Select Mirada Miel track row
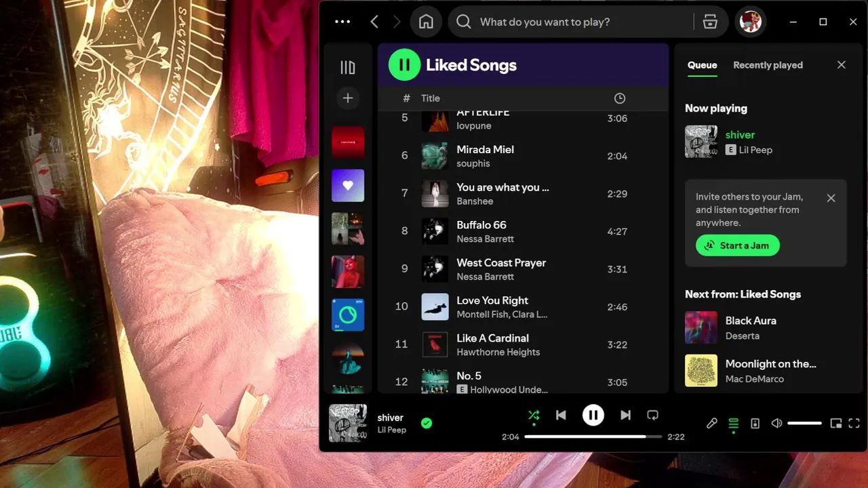The width and height of the screenshot is (868, 488). tap(522, 156)
